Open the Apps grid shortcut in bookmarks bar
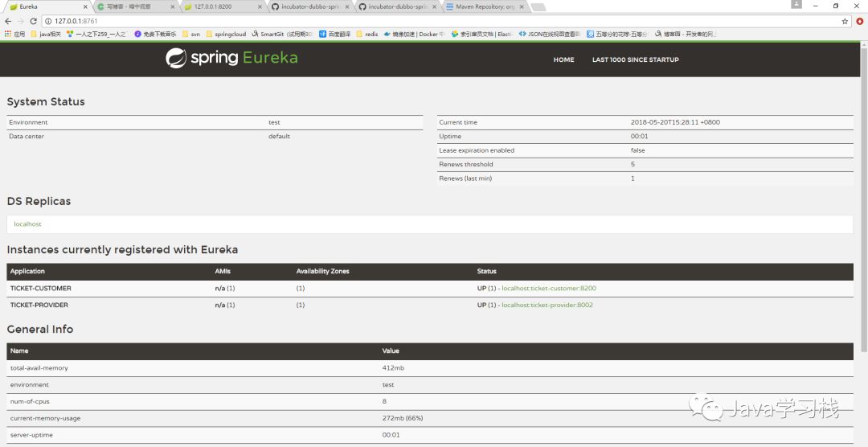 pos(15,34)
